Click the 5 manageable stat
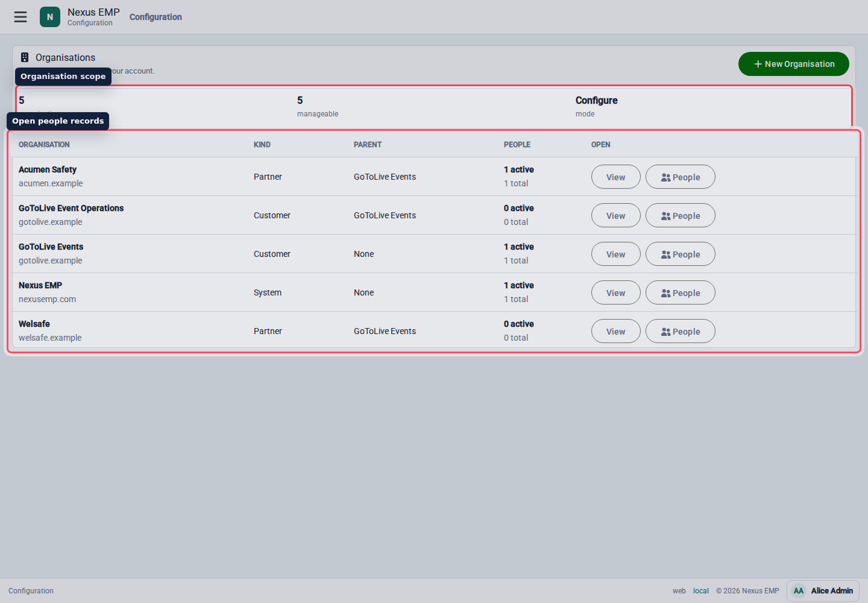This screenshot has height=603, width=868. [318, 106]
